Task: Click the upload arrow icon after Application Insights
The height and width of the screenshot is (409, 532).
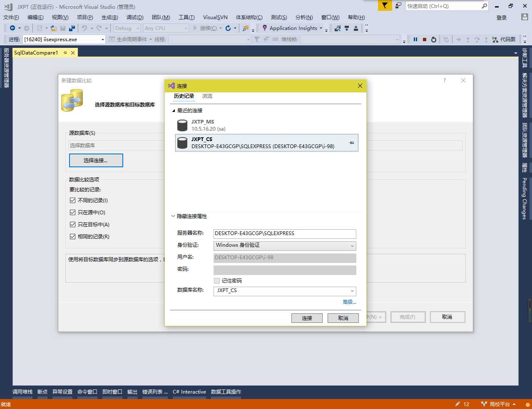Action: [x=356, y=28]
